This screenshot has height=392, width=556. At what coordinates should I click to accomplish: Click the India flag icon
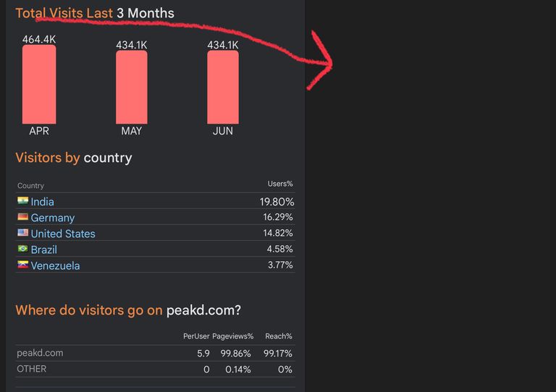point(22,201)
